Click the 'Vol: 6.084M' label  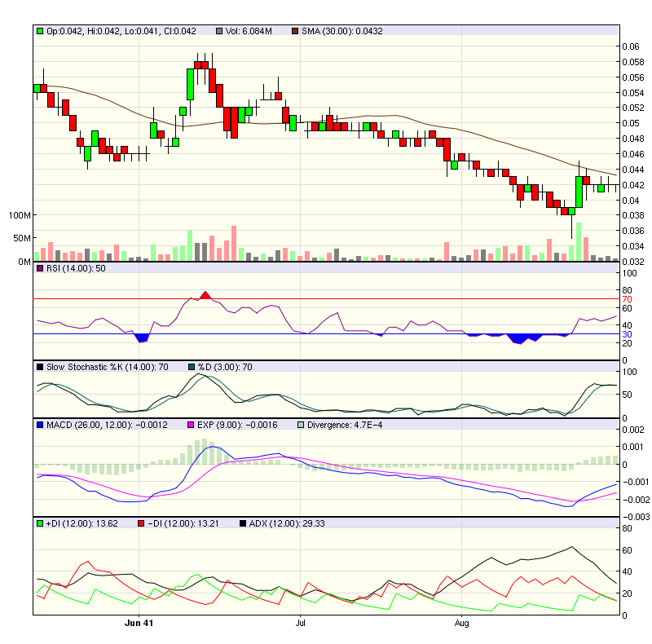249,31
